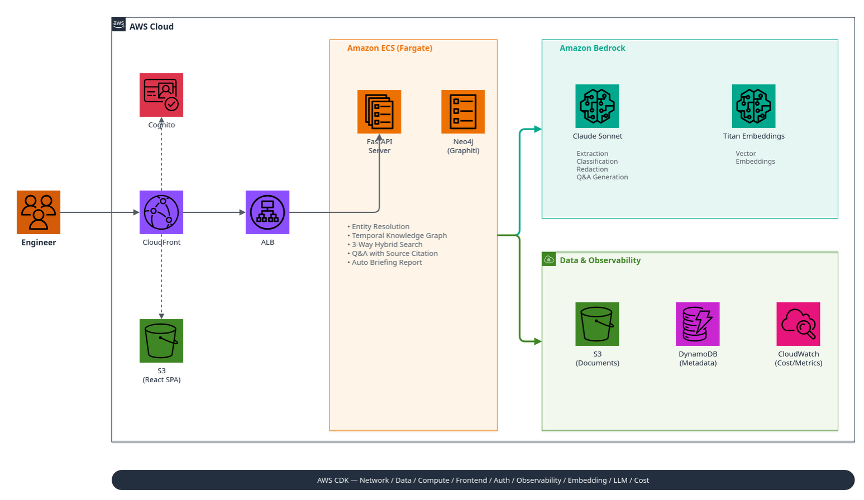Screen dimensions: 864x500
Task: Select the AWS CDK footer bar
Action: [x=483, y=480]
